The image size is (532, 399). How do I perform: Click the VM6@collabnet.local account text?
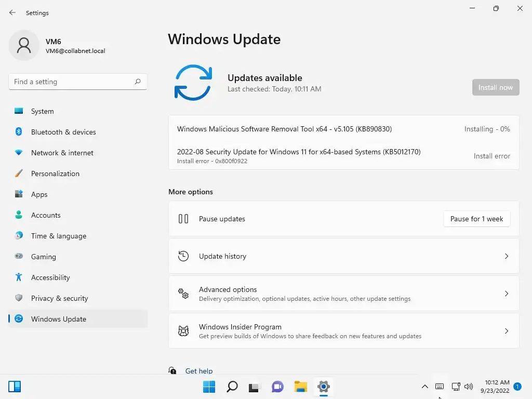click(75, 51)
